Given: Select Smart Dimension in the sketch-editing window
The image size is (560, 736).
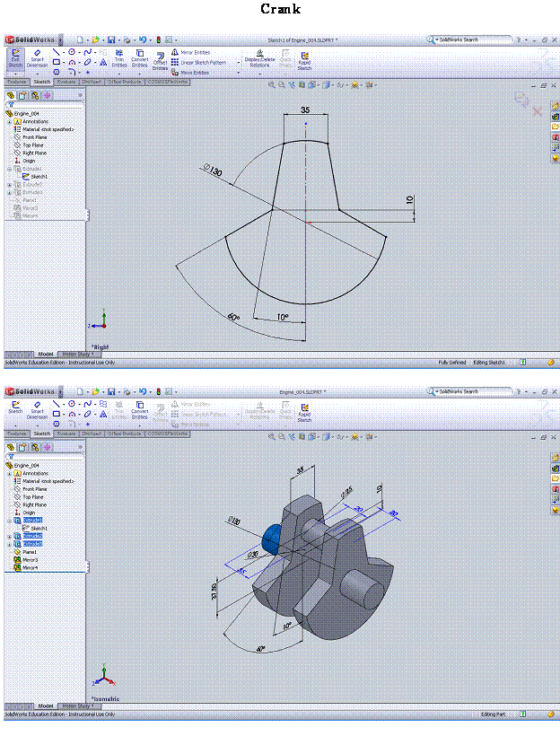Looking at the screenshot, I should point(37,58).
